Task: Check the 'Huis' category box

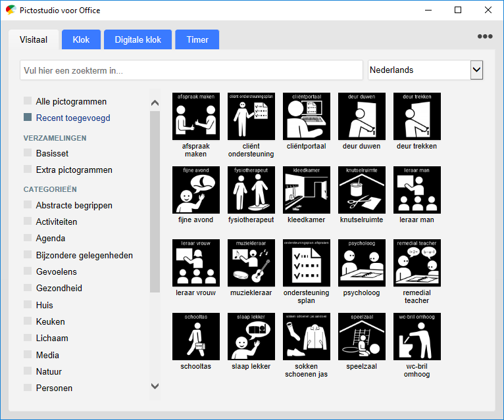Action: [x=28, y=304]
